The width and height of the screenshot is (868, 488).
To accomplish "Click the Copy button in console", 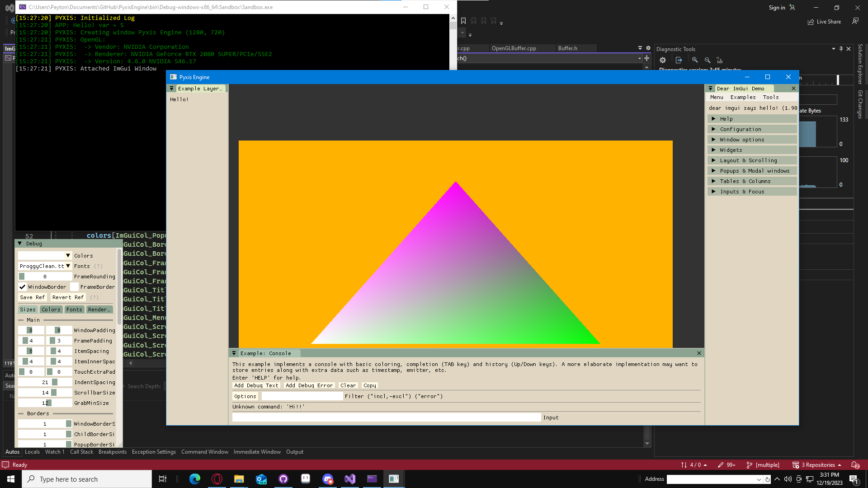I will coord(370,385).
